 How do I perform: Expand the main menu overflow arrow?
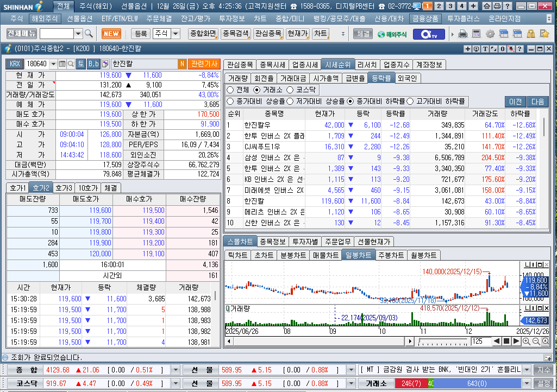[x=549, y=18]
